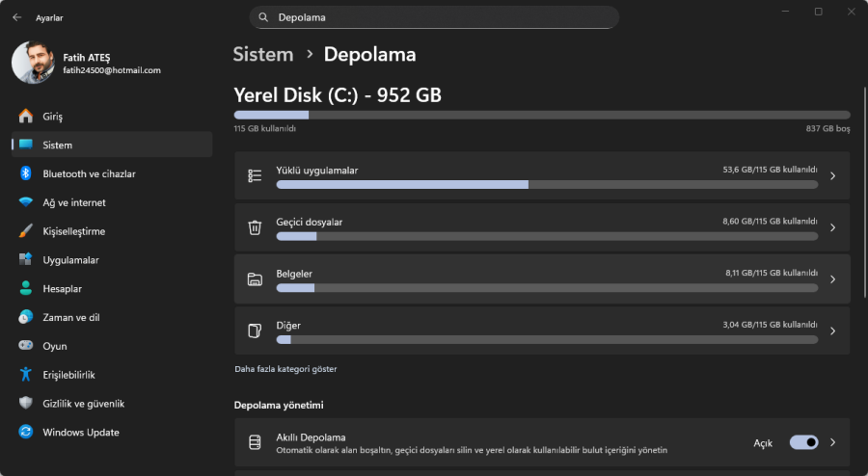868x476 pixels.
Task: Expand Yüklü uygulamalar with its chevron
Action: click(832, 176)
